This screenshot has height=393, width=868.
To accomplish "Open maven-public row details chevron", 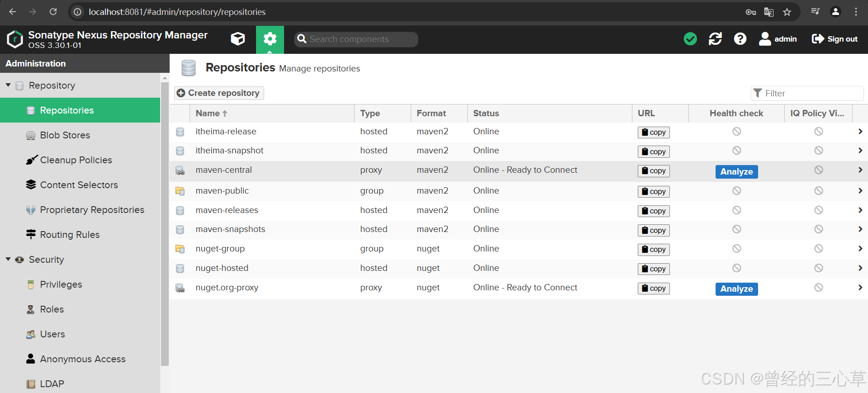I will (x=860, y=191).
